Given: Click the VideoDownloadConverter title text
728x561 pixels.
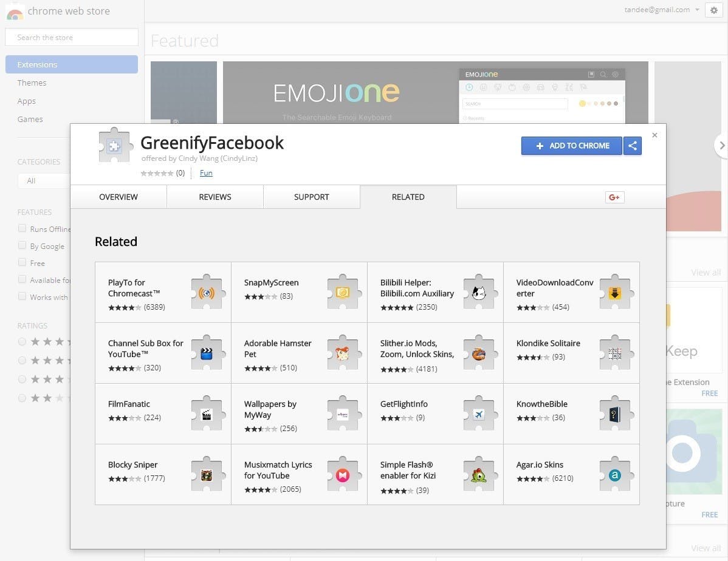Looking at the screenshot, I should point(555,288).
